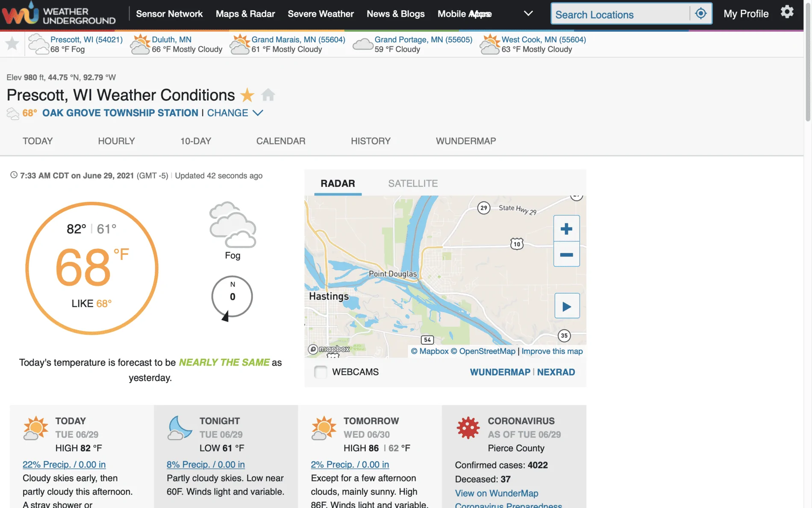Click the 'Confirmed cases: 4022' text
This screenshot has height=508, width=812.
tap(501, 465)
